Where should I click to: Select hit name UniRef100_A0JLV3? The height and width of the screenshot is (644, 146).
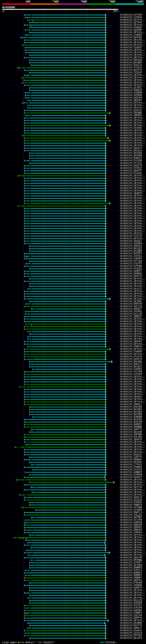coord(131,289)
